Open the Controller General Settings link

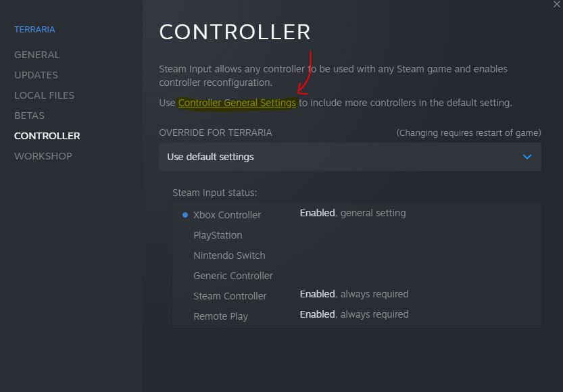point(237,103)
